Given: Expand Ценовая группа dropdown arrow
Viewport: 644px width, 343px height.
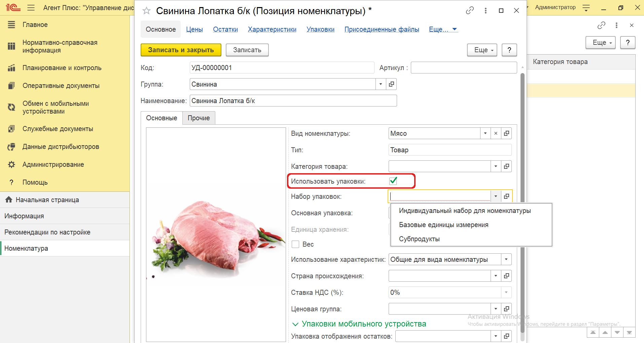Looking at the screenshot, I should coord(496,309).
